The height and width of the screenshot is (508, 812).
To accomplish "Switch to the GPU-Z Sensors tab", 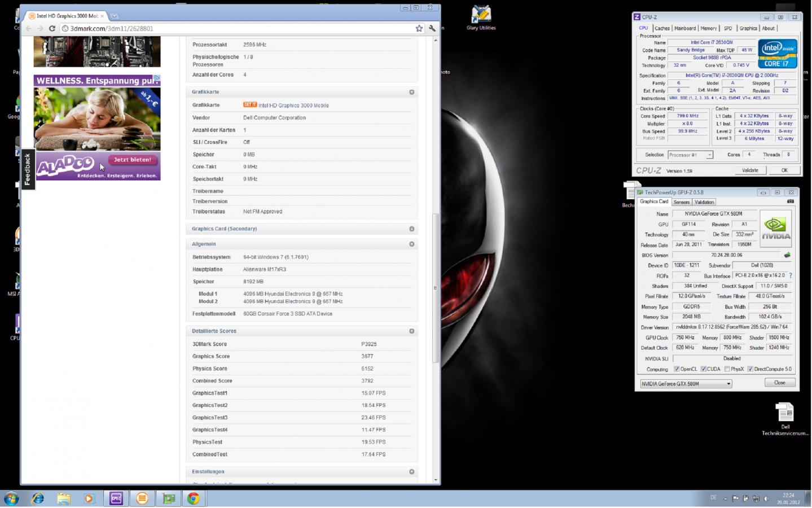I will (x=682, y=202).
